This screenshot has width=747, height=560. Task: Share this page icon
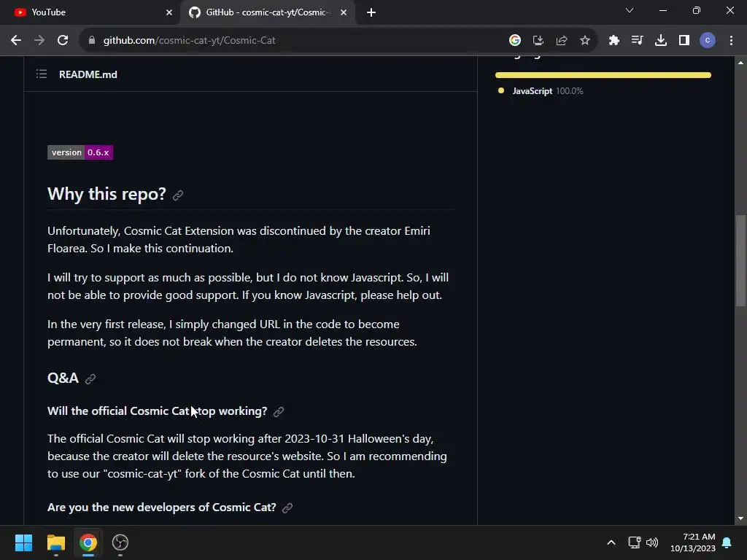[562, 41]
